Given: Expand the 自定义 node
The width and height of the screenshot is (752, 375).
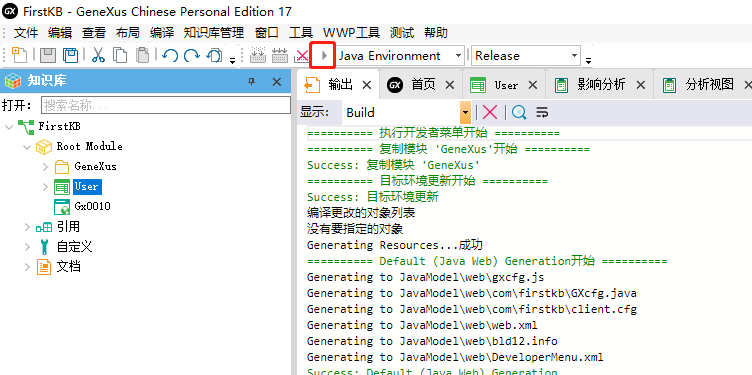Looking at the screenshot, I should [x=26, y=247].
